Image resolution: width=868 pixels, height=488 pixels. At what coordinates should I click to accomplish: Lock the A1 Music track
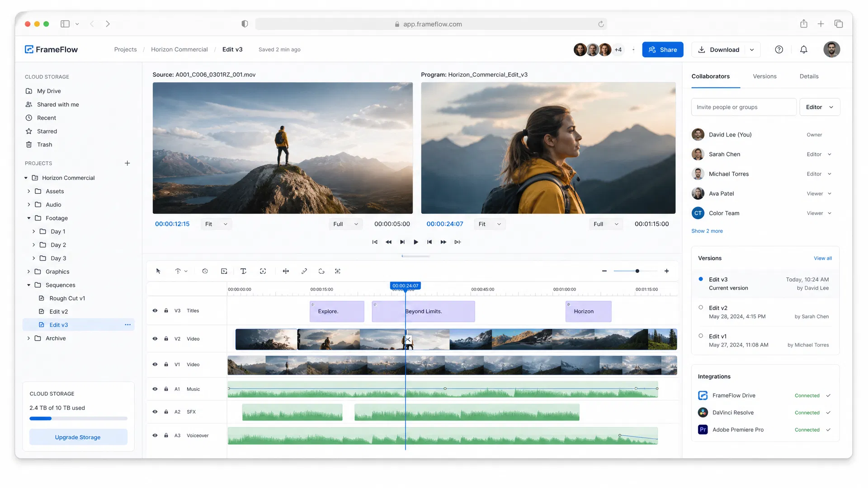[166, 389]
